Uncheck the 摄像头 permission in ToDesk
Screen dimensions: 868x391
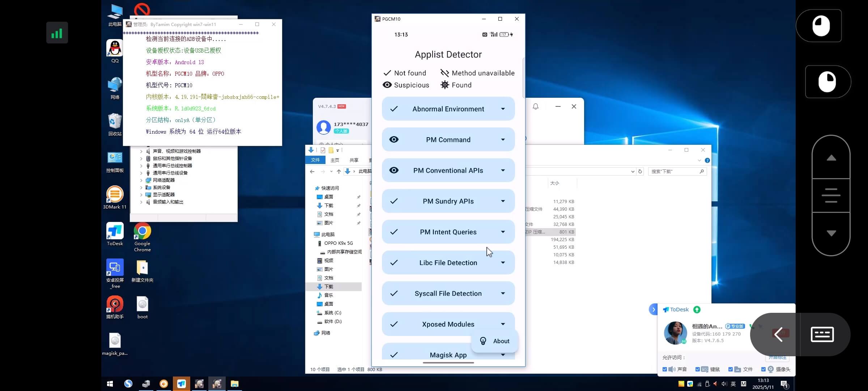(x=764, y=369)
